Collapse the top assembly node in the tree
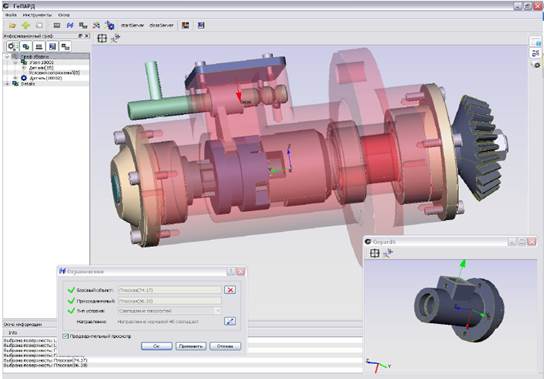544x379 pixels. (x=7, y=56)
